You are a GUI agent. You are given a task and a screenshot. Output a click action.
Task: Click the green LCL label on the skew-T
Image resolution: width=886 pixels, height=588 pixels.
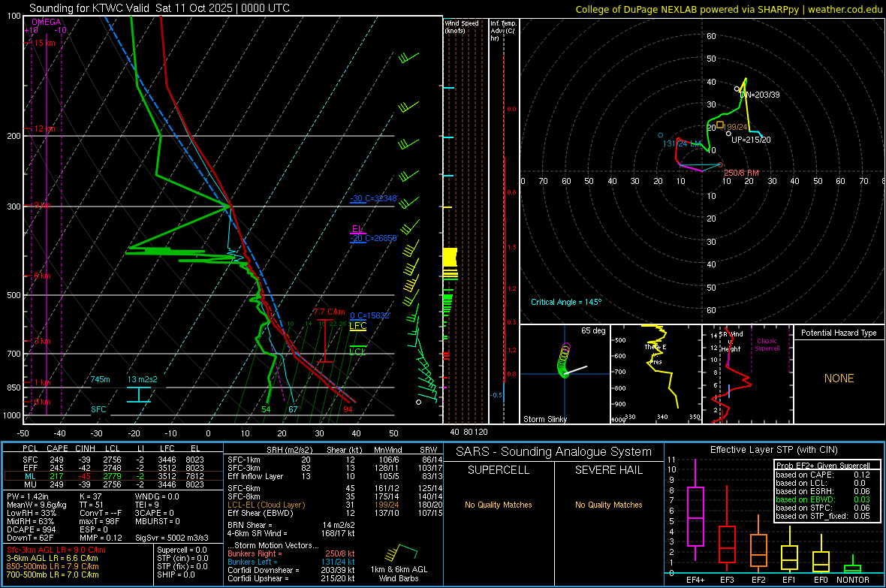(357, 351)
